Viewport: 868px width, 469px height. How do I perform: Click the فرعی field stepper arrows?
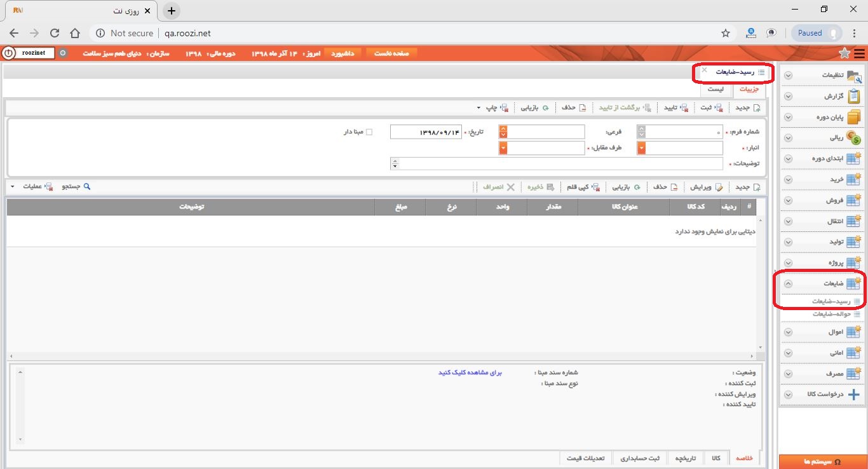503,132
